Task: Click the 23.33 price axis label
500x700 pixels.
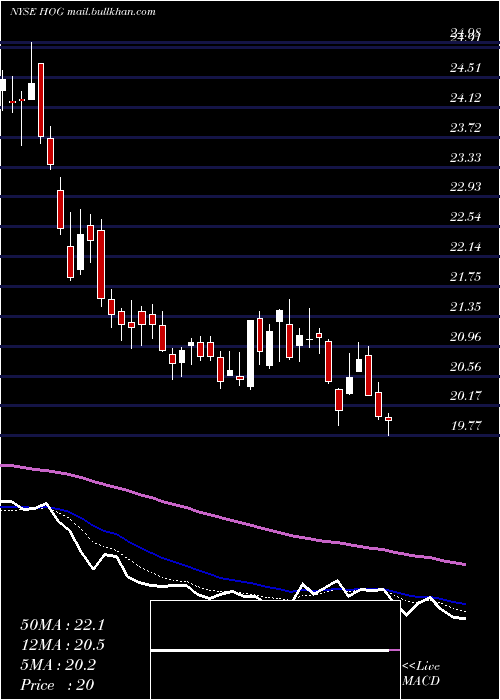Action: point(466,157)
